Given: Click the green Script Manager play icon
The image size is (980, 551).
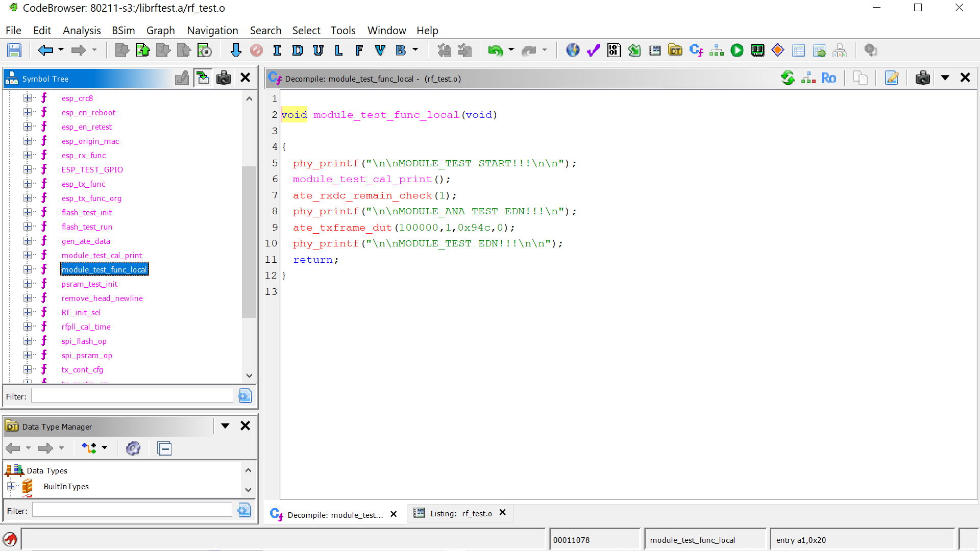Looking at the screenshot, I should [737, 50].
